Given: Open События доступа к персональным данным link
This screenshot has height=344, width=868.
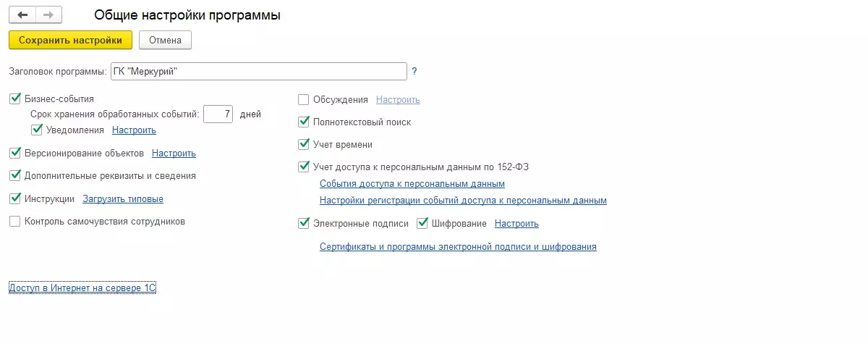Looking at the screenshot, I should (412, 184).
